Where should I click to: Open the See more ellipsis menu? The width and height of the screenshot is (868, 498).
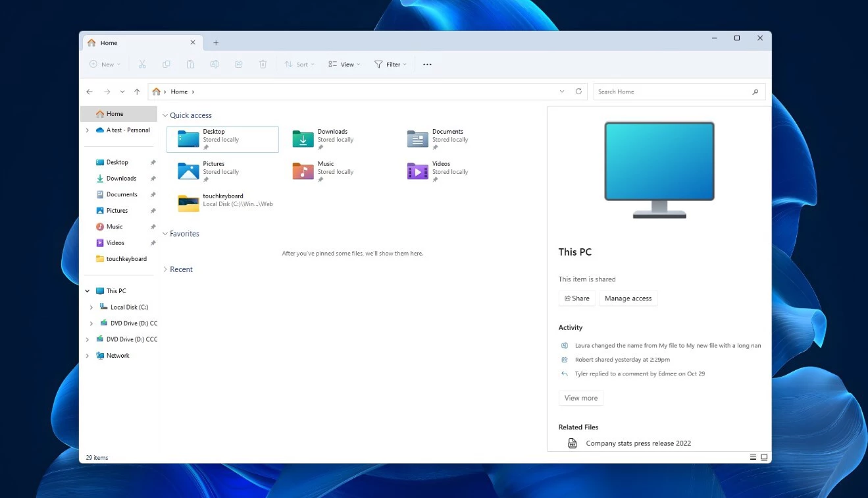[x=427, y=65]
